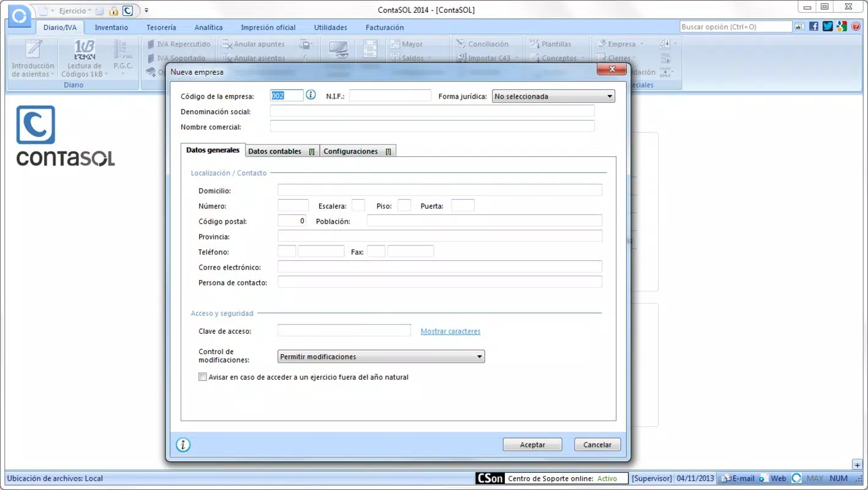This screenshot has width=868, height=490.
Task: Open the P.G.C. ribbon tool
Action: [123, 58]
